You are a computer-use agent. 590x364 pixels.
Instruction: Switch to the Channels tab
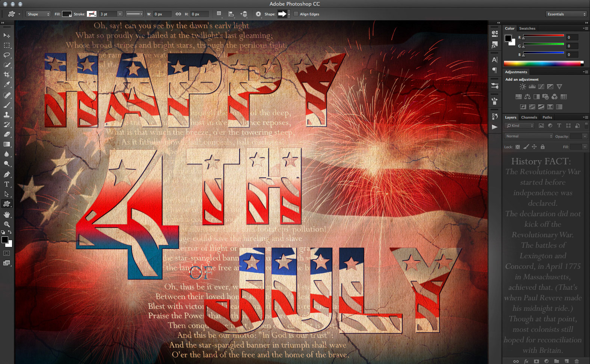click(x=529, y=117)
